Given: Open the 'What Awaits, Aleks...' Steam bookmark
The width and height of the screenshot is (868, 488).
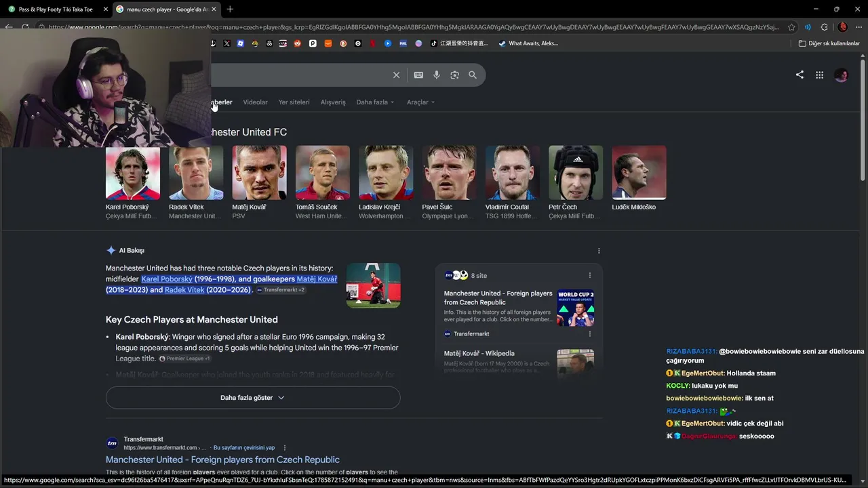Looking at the screenshot, I should click(x=528, y=43).
